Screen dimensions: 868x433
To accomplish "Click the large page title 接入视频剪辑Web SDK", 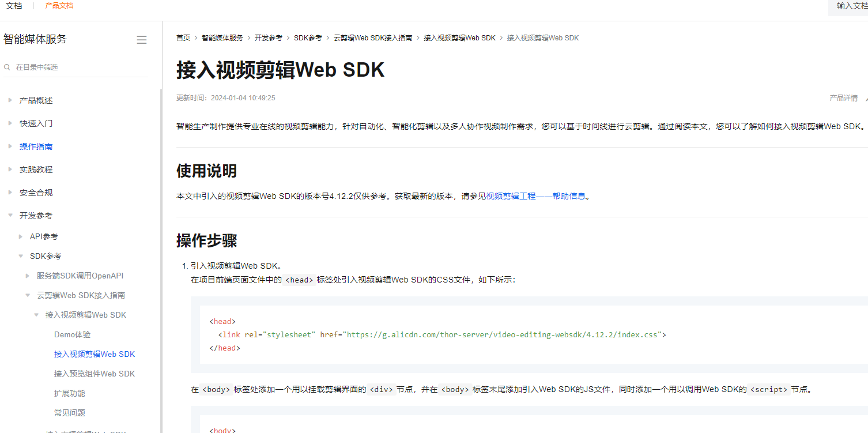I will tap(280, 70).
